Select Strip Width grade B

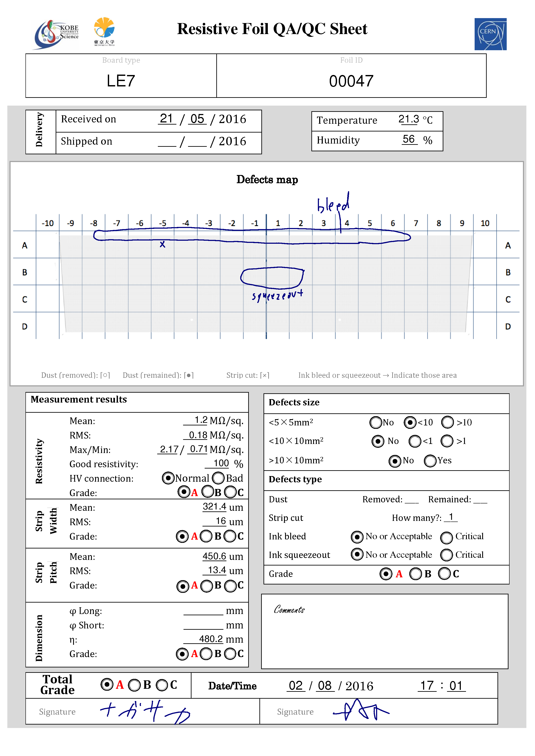tap(206, 536)
